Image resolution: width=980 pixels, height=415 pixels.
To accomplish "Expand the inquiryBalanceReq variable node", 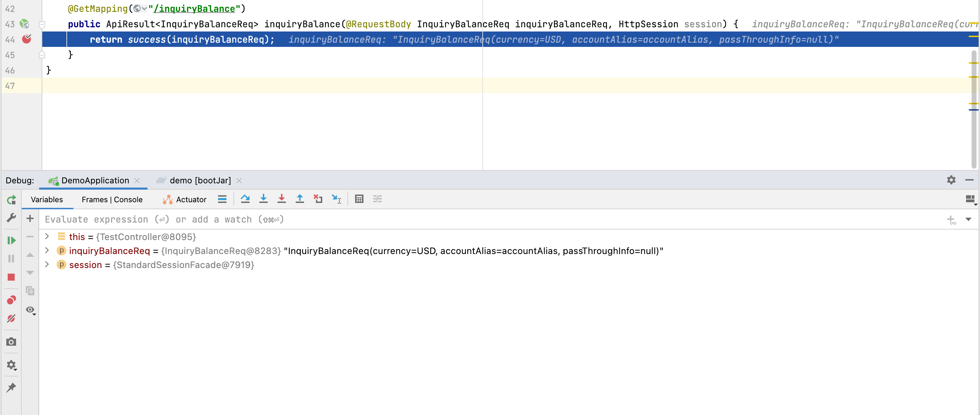I will tap(47, 251).
